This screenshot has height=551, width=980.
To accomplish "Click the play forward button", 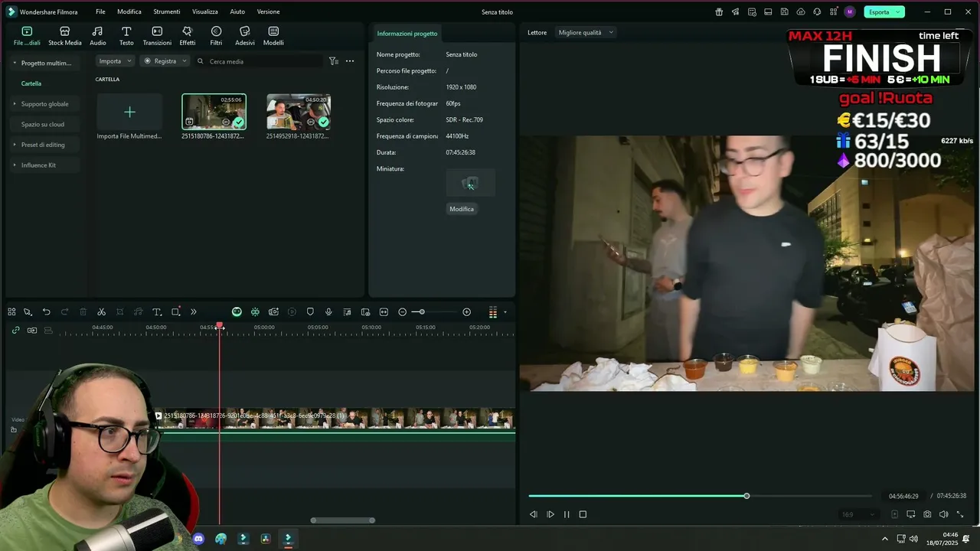I will point(550,514).
